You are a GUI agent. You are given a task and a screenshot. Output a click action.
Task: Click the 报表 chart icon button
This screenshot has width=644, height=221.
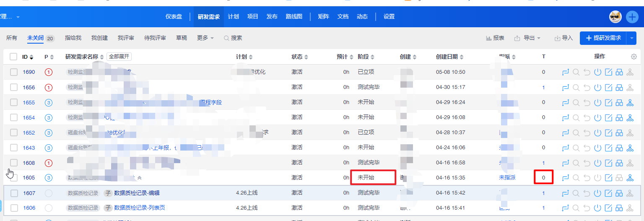click(x=495, y=38)
